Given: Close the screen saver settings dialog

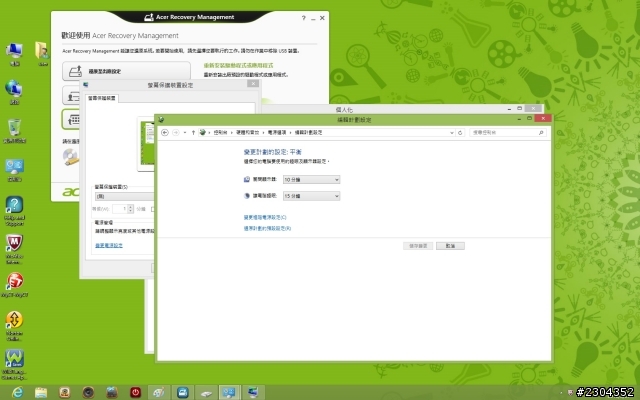Looking at the screenshot, I should click(x=253, y=84).
